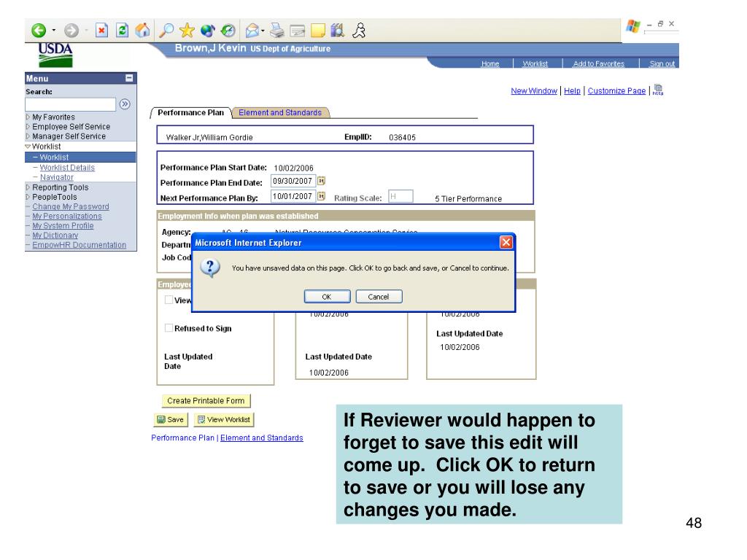Open the Customize Page link
This screenshot has width=747, height=560.
coord(616,90)
